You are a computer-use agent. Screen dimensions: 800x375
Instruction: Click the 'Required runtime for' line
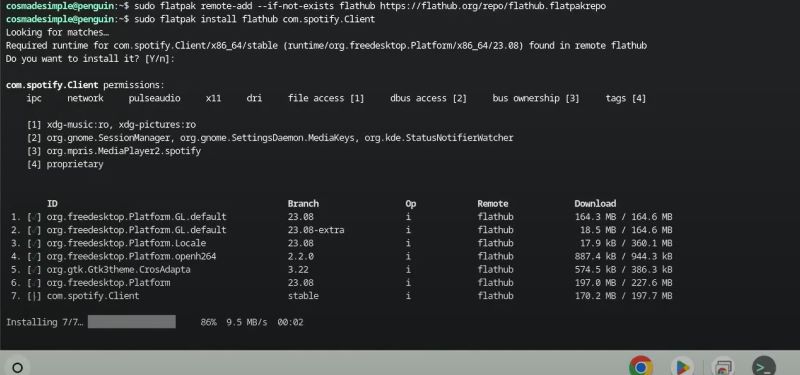coord(327,46)
